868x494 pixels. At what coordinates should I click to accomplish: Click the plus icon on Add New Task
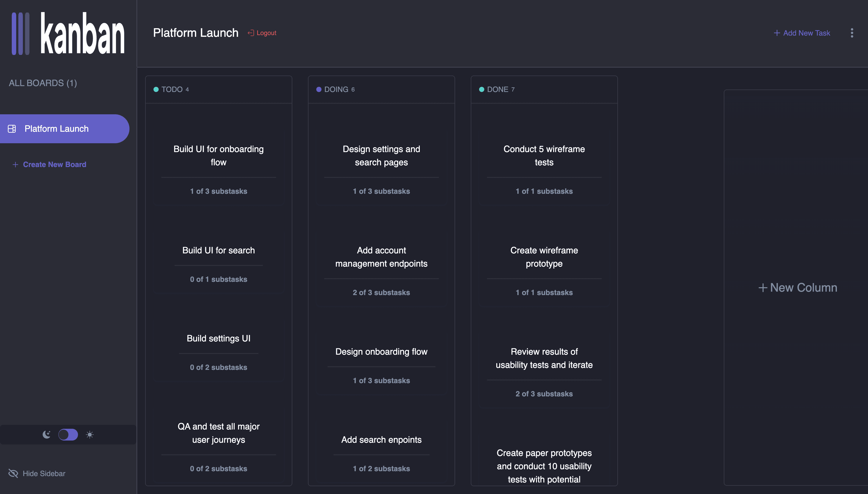(x=777, y=33)
